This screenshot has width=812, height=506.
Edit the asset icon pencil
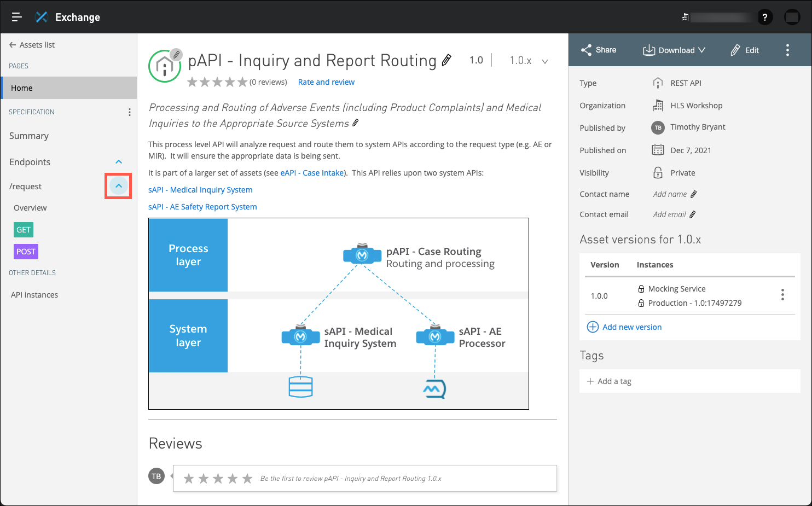click(176, 54)
